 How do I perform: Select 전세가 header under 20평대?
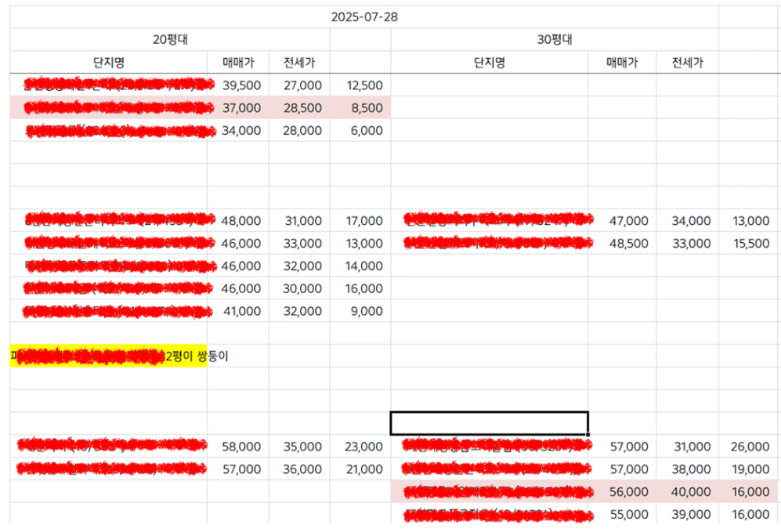(299, 62)
